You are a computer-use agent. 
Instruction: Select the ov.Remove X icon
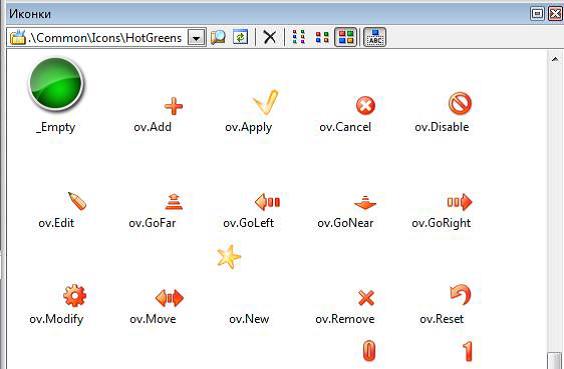point(366,298)
